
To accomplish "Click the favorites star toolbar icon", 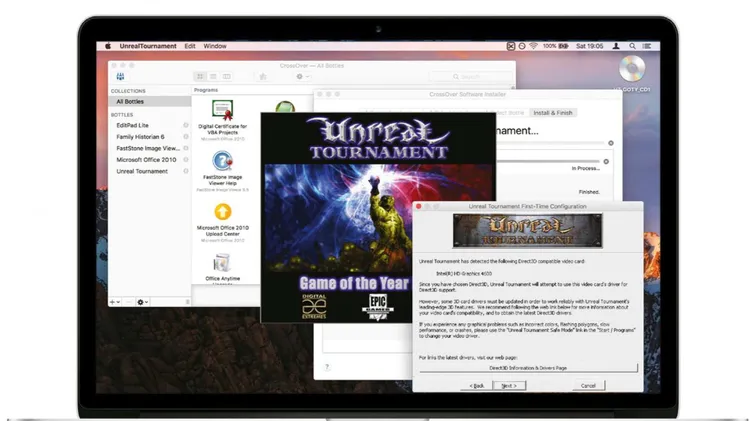I will (263, 77).
